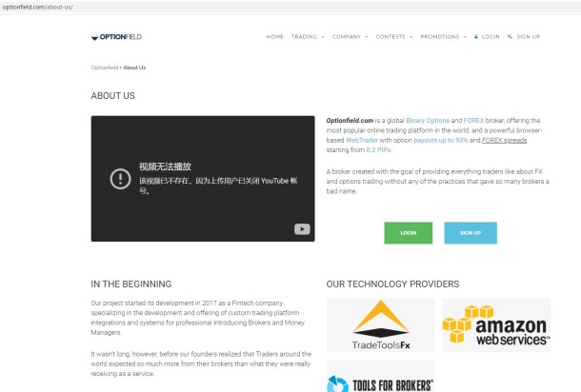Expand the Promotions dropdown menu
The width and height of the screenshot is (581, 392).
pos(442,37)
